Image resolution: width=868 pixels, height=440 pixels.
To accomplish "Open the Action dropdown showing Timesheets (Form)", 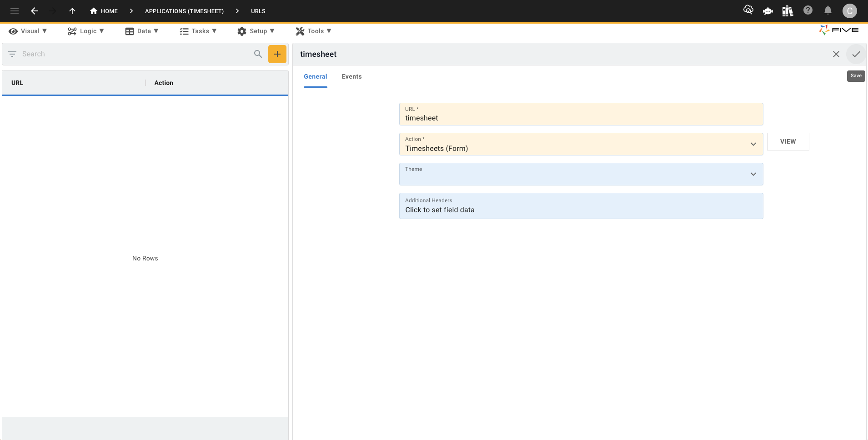I will click(753, 144).
